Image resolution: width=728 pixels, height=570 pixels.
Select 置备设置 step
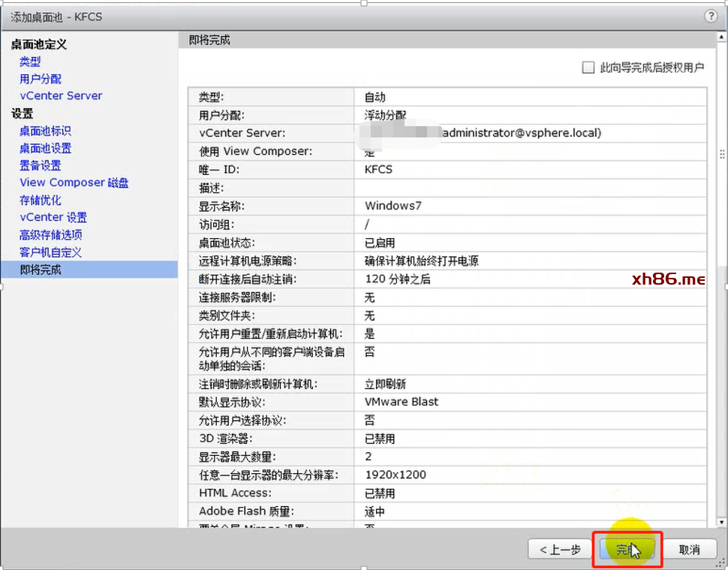click(x=41, y=165)
